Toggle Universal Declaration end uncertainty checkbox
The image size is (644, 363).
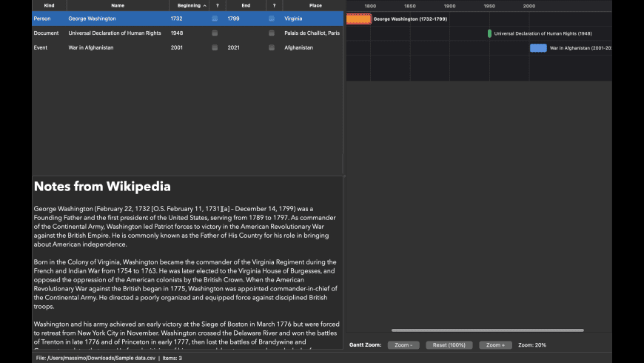272,33
